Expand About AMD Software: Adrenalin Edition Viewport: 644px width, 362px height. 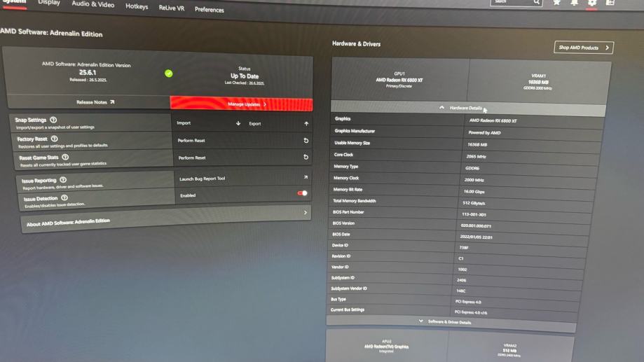[x=166, y=218]
